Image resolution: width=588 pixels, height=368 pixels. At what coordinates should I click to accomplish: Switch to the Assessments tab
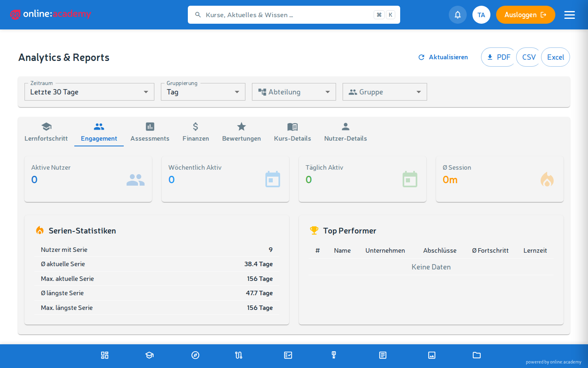click(x=150, y=132)
